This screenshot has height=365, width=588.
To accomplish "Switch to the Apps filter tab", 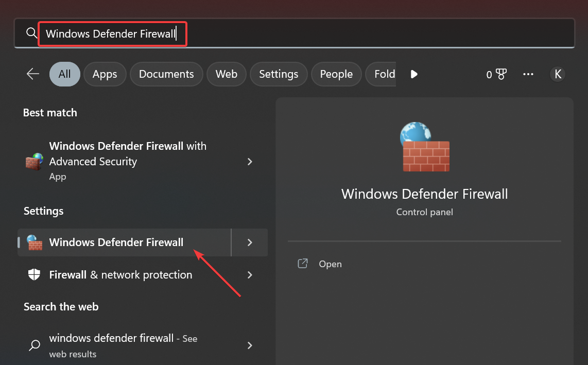I will click(105, 74).
